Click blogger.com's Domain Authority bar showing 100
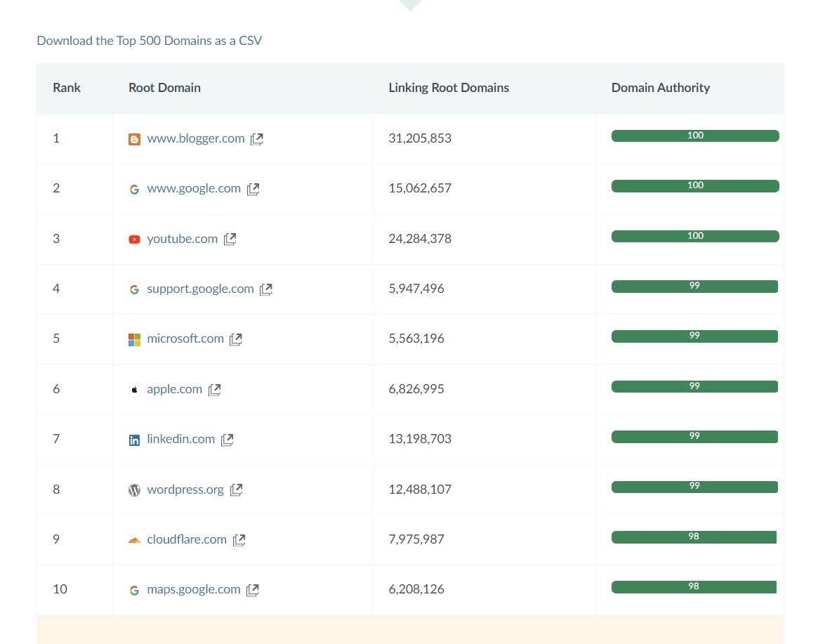This screenshot has width=825, height=644. coord(695,136)
